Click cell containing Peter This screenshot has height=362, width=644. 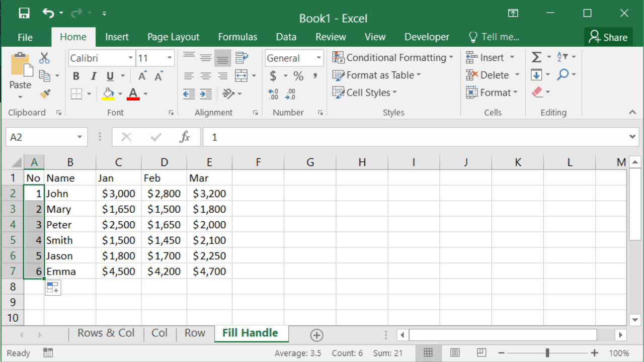(x=69, y=225)
